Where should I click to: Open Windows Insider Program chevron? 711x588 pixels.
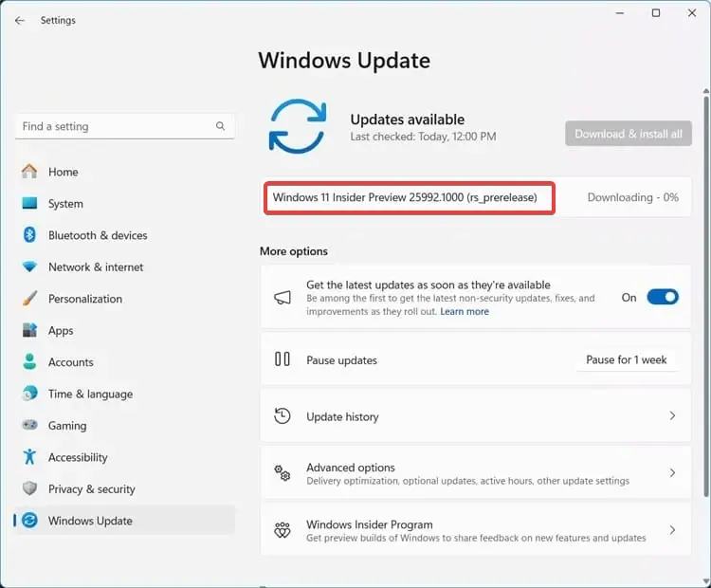(x=672, y=530)
